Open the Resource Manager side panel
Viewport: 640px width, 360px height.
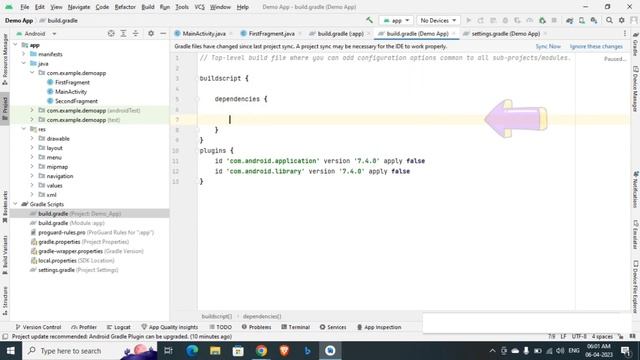5,59
